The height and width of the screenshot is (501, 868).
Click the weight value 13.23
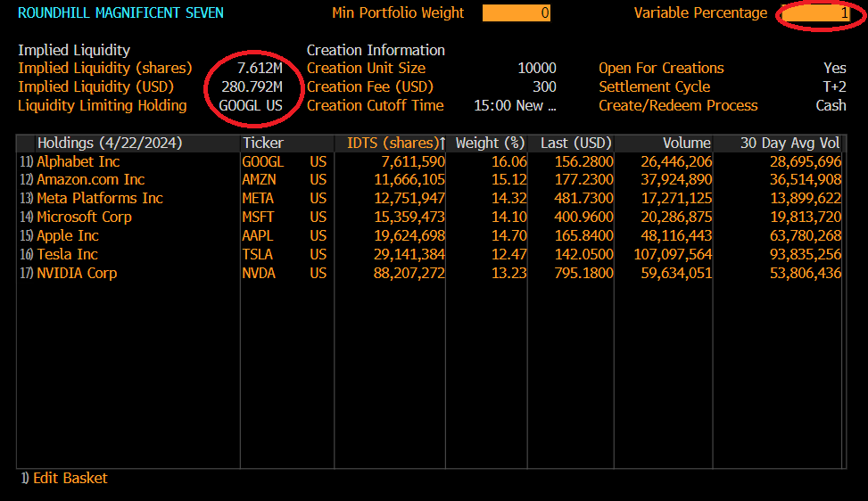pos(509,273)
